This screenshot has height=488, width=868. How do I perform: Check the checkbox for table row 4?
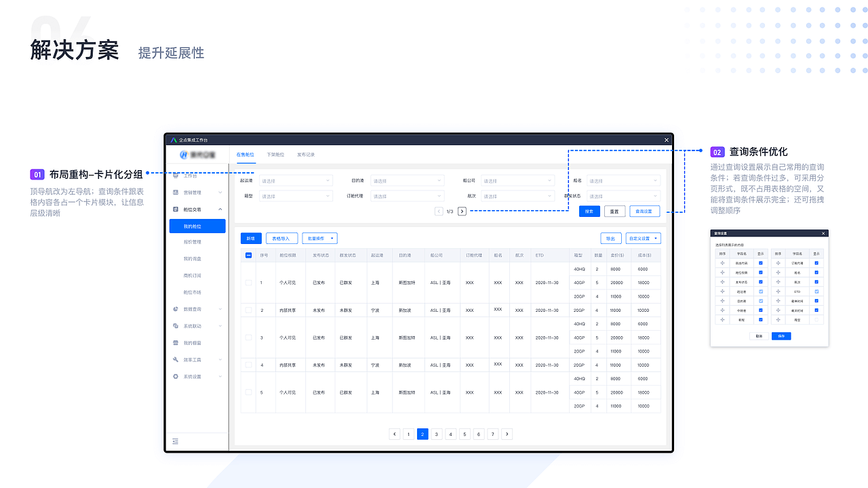tap(248, 365)
